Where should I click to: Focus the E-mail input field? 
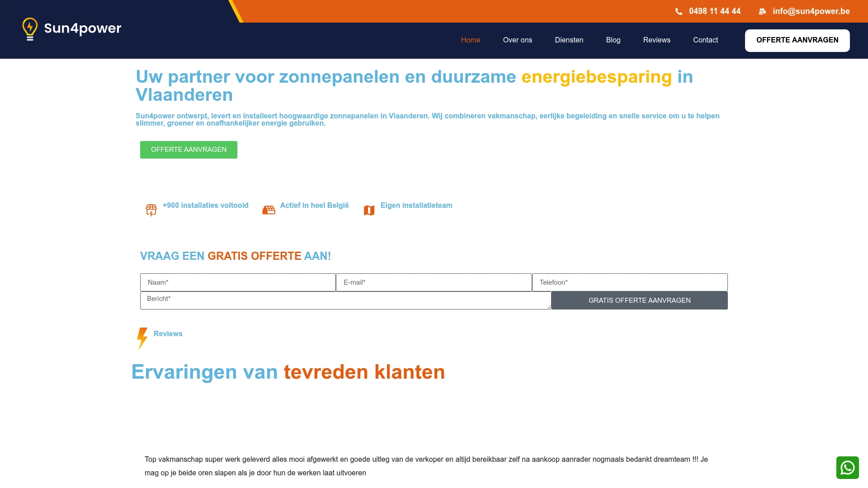(434, 282)
